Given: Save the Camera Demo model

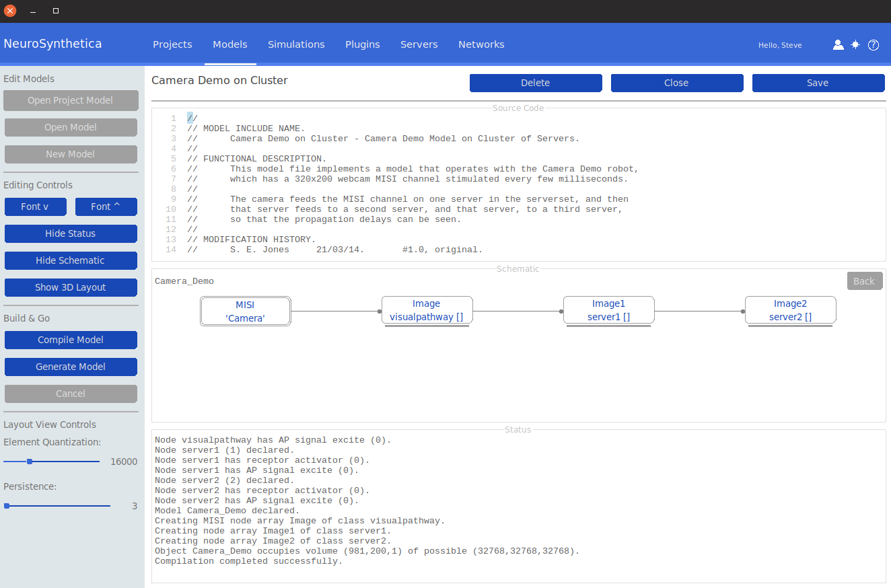Looking at the screenshot, I should (818, 83).
